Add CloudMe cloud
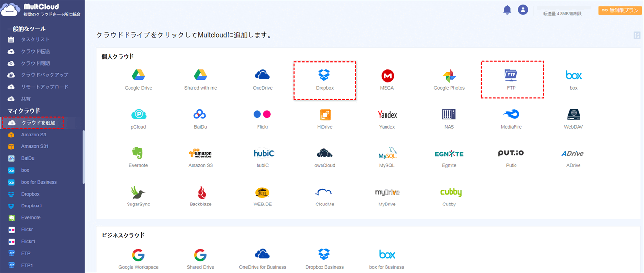The width and height of the screenshot is (644, 273). (324, 196)
